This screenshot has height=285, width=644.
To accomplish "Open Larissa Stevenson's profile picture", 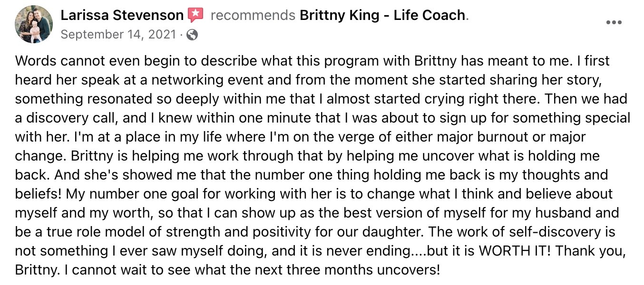I will click(34, 24).
